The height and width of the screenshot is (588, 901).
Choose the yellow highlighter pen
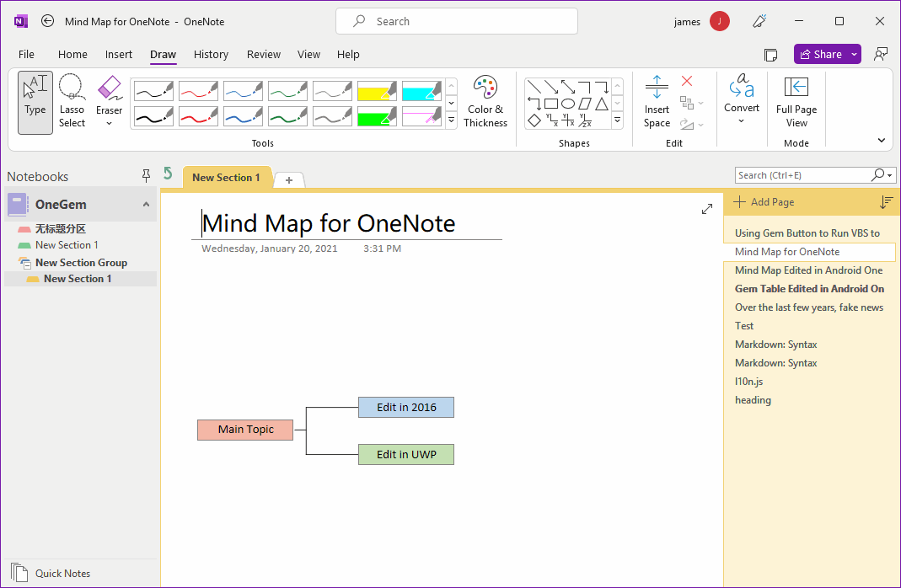click(x=377, y=91)
